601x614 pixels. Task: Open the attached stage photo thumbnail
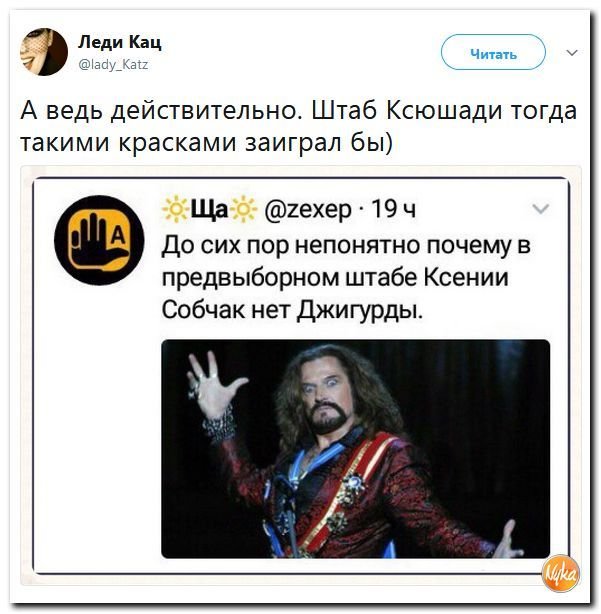[356, 449]
